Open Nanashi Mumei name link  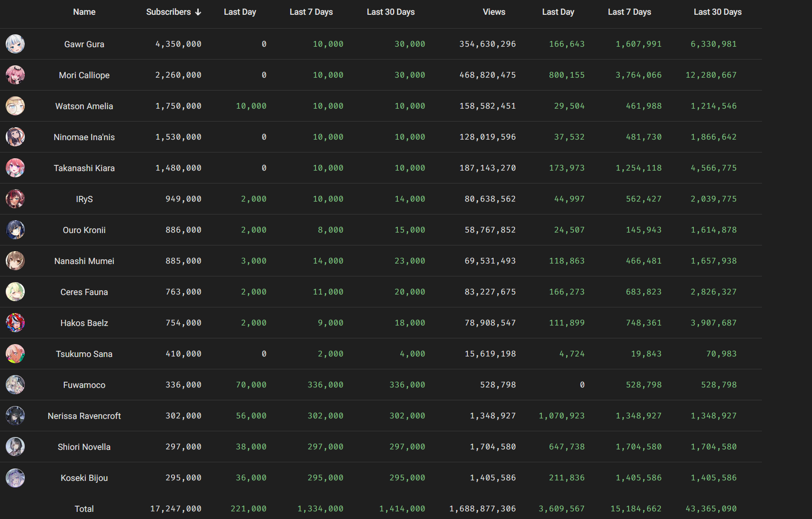pos(84,261)
